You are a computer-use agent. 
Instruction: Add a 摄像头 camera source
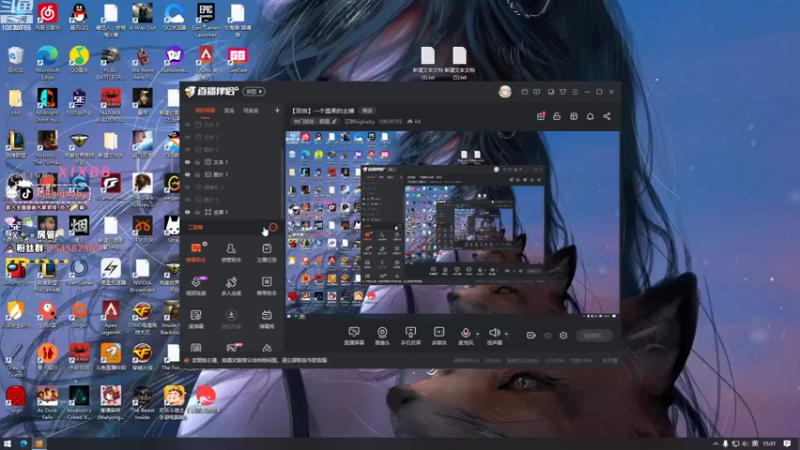pos(382,336)
